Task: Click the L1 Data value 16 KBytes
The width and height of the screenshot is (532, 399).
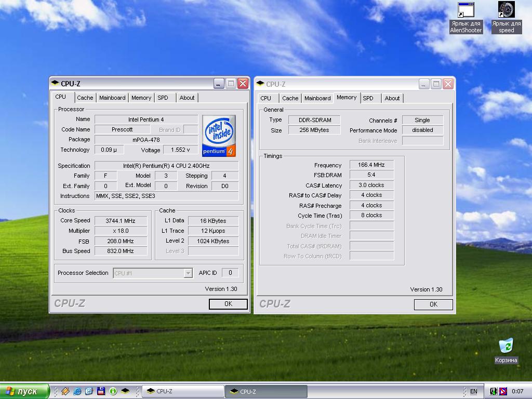Action: 213,221
